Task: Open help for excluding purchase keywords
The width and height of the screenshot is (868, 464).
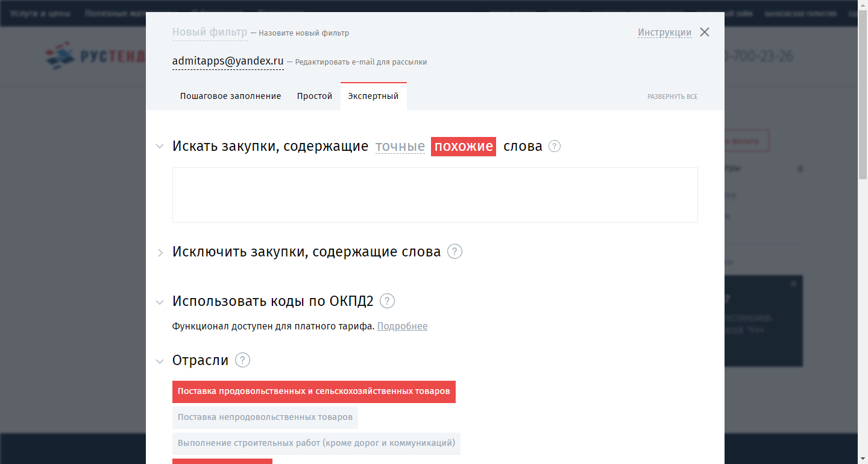Action: click(454, 251)
